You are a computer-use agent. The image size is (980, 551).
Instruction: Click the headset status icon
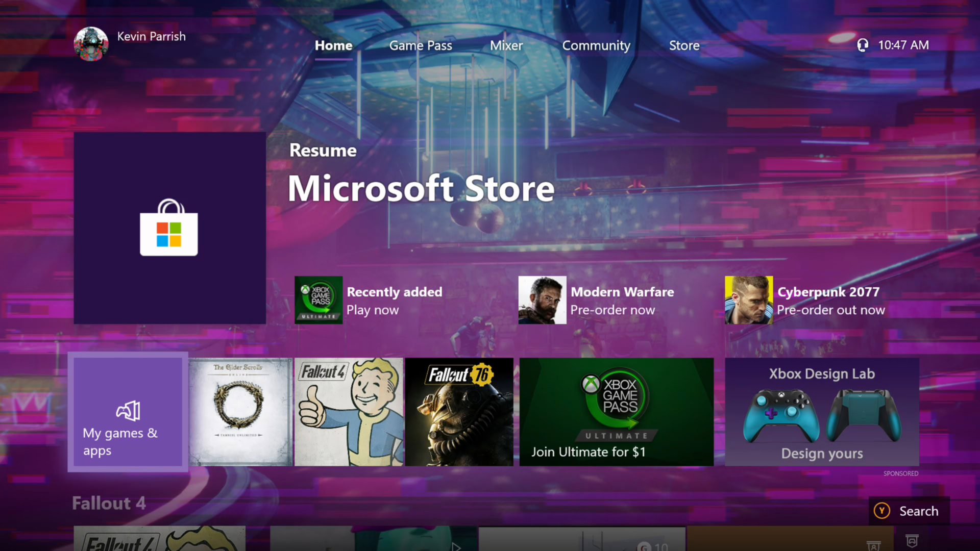pyautogui.click(x=862, y=45)
